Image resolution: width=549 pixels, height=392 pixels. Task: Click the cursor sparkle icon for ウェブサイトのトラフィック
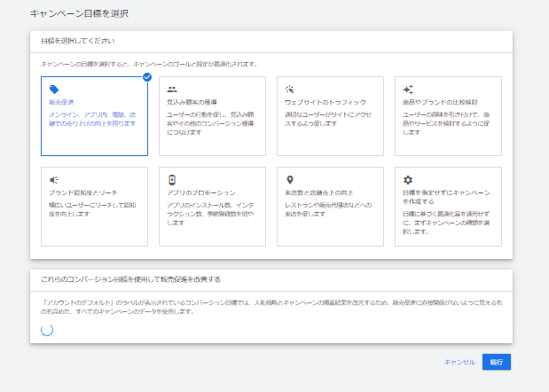click(x=289, y=90)
